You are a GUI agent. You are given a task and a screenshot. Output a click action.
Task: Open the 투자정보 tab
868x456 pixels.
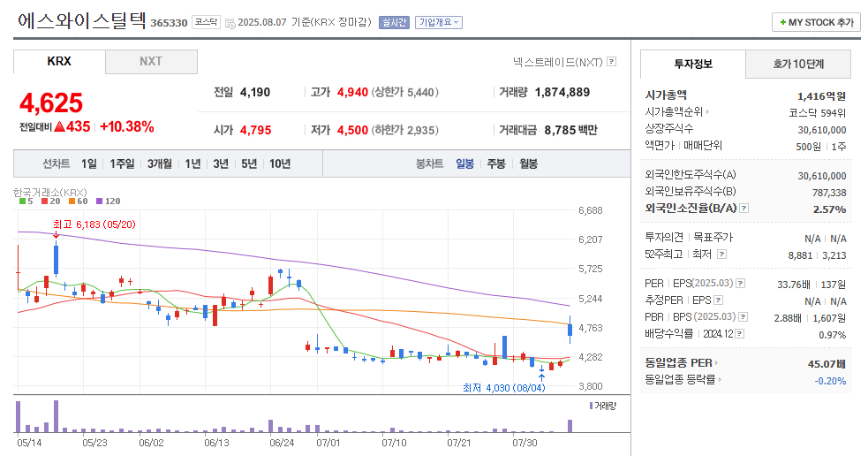pos(693,65)
